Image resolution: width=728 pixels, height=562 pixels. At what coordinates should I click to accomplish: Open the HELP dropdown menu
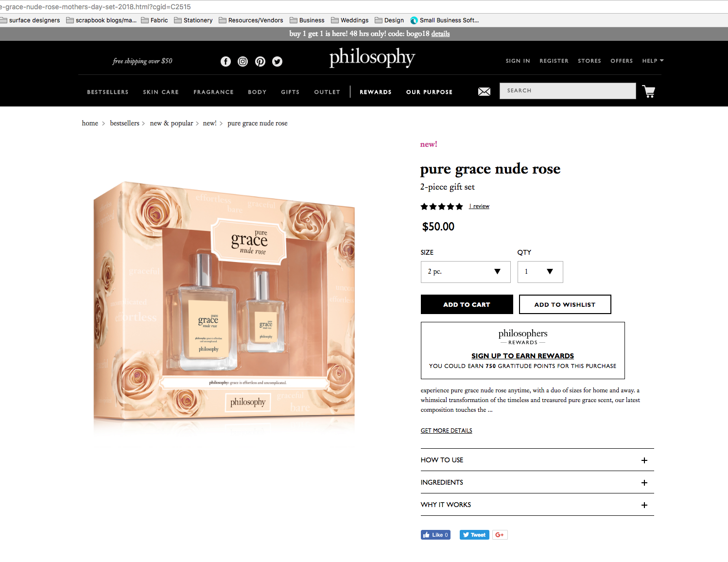click(653, 61)
